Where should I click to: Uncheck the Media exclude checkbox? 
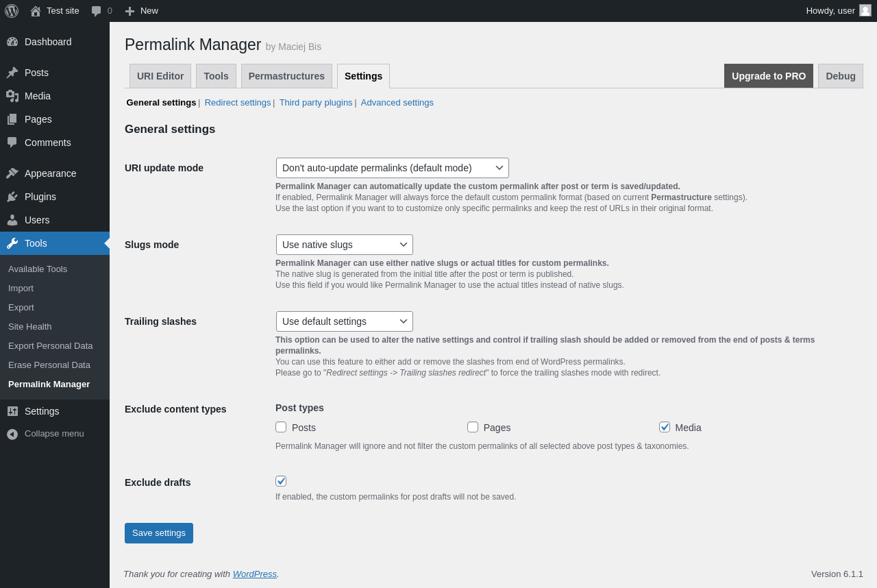coord(665,427)
